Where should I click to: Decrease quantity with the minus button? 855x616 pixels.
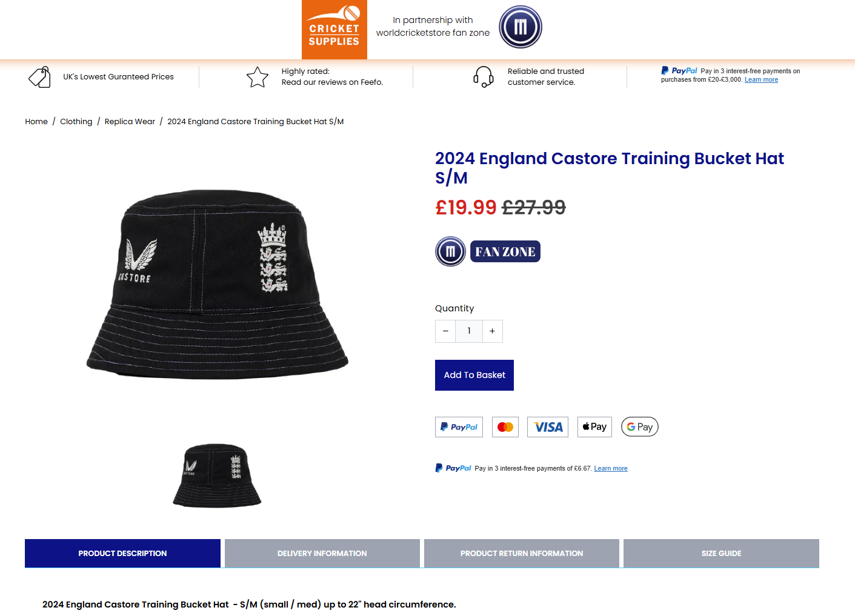pyautogui.click(x=445, y=331)
